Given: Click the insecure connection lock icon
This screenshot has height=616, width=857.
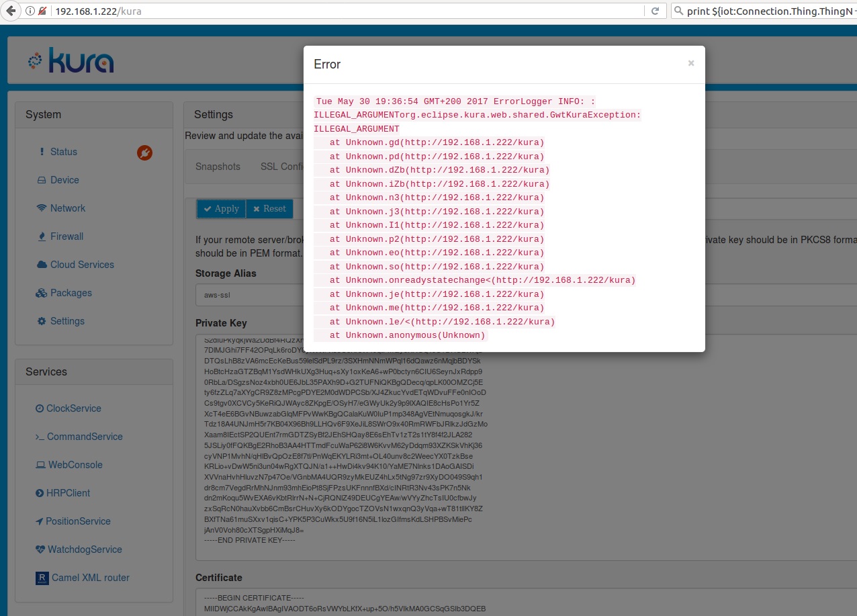Looking at the screenshot, I should pos(42,11).
